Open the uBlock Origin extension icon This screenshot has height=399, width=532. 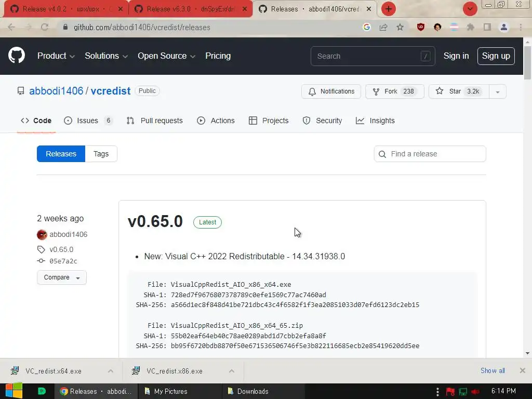(x=421, y=27)
